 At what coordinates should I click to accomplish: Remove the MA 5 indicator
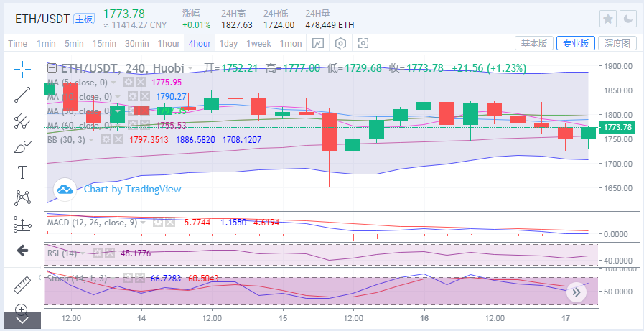point(141,83)
